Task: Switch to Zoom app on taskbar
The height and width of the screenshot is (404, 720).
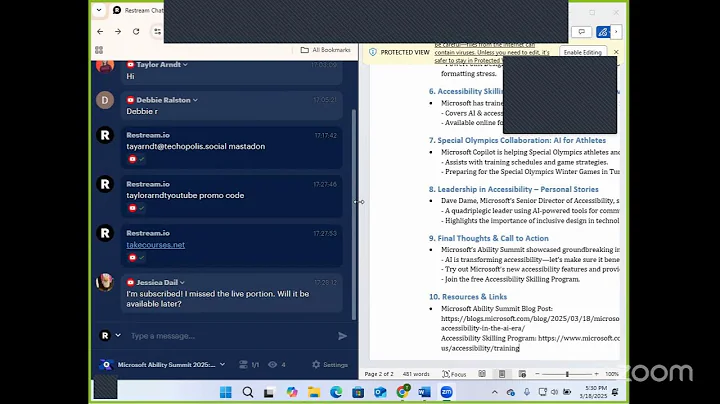Action: coord(446,392)
